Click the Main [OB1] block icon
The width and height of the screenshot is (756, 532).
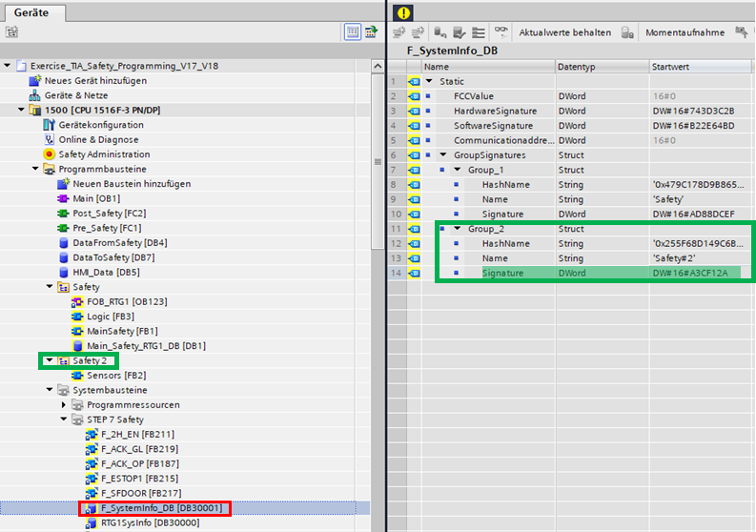click(63, 198)
